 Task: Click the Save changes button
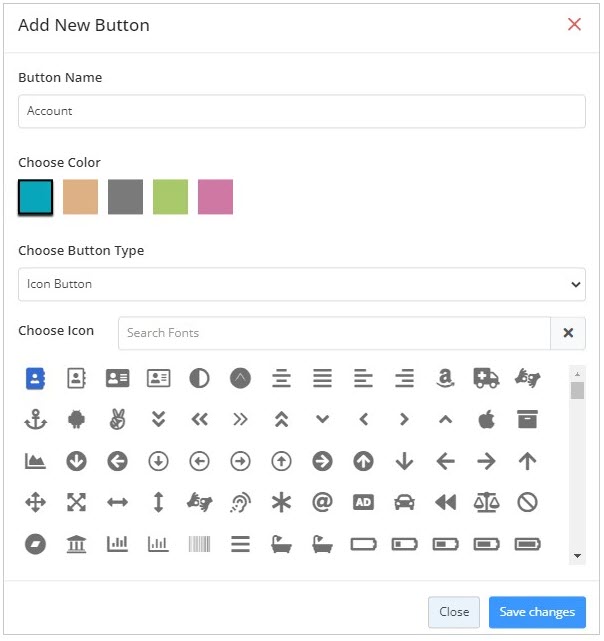(x=537, y=612)
